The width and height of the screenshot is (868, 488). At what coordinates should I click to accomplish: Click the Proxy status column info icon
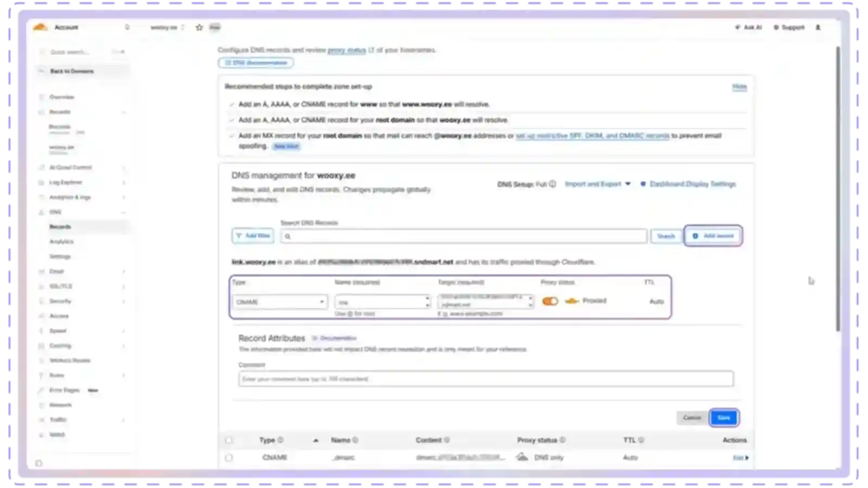tap(563, 440)
